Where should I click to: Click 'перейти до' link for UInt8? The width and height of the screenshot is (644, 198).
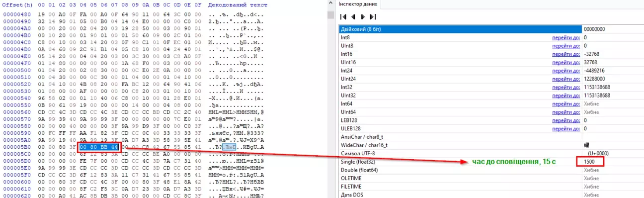point(565,46)
